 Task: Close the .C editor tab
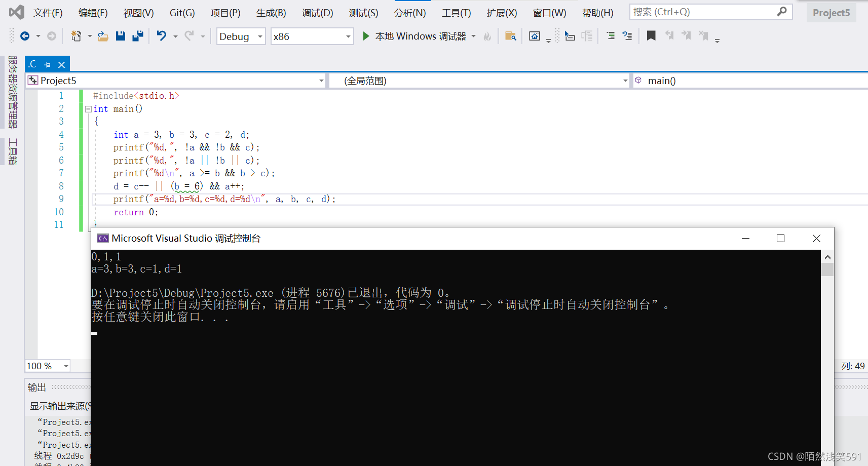point(61,64)
